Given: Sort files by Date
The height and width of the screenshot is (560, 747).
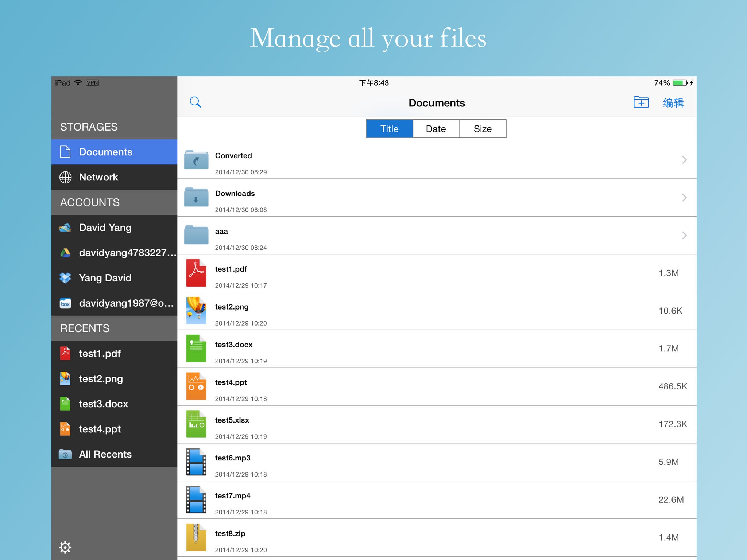Looking at the screenshot, I should 436,129.
